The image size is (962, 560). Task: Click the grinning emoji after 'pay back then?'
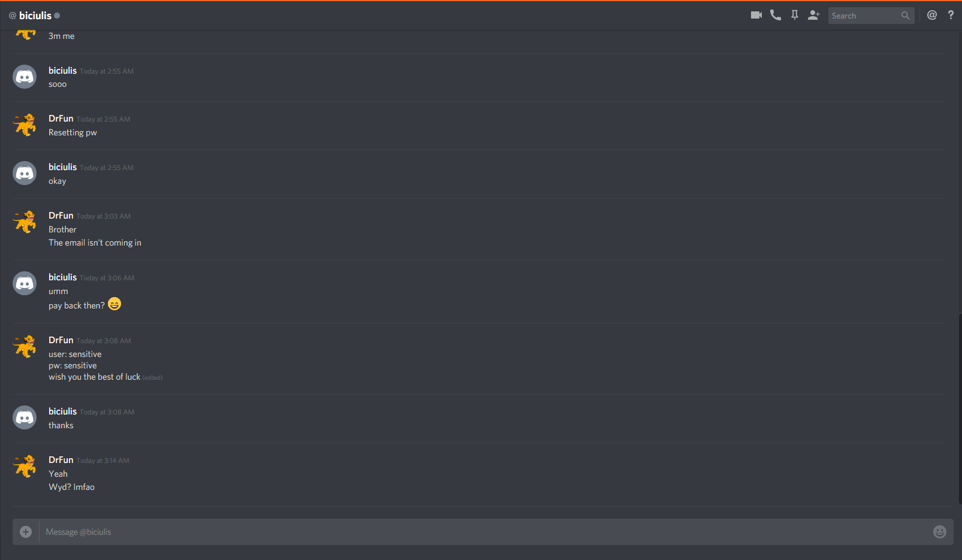click(x=114, y=304)
